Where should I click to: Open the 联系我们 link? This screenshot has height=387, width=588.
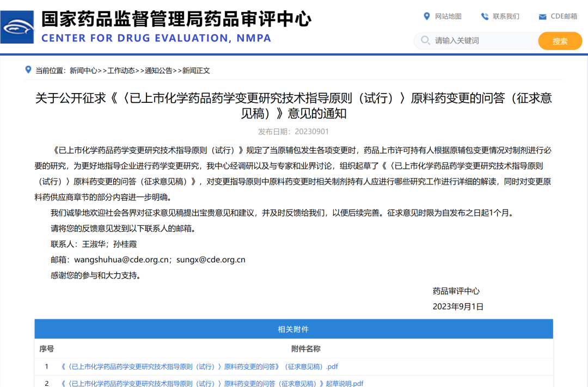[x=506, y=16]
